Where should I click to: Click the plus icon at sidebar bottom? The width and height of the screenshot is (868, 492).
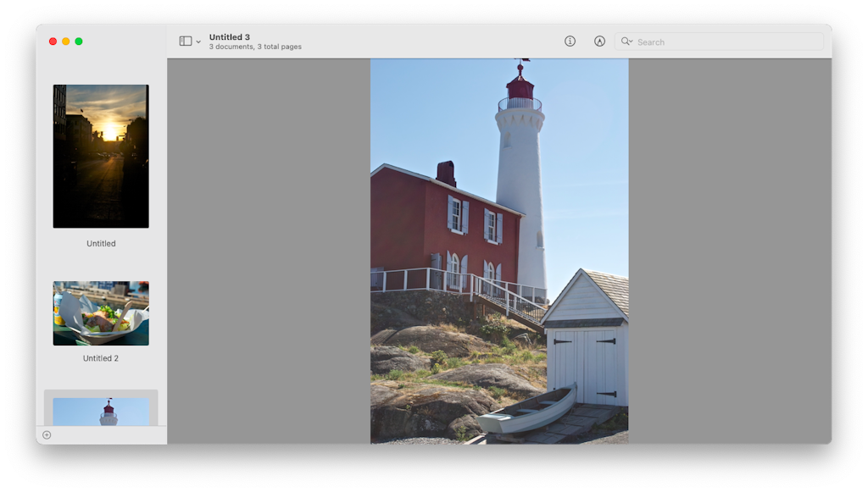tap(46, 434)
